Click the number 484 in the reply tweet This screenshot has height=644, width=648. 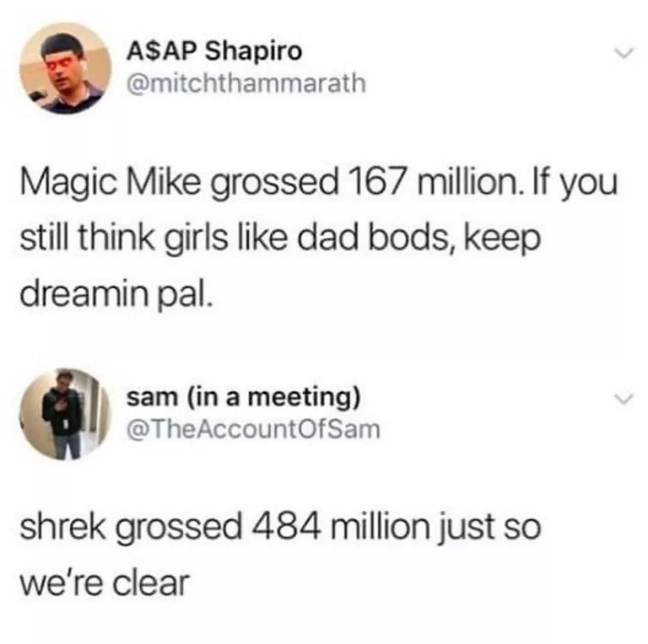click(286, 527)
